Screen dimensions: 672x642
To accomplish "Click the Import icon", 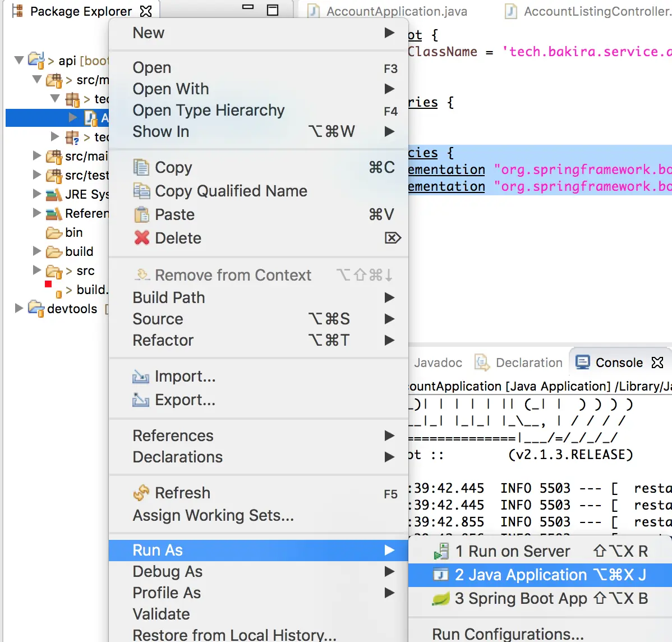I will pyautogui.click(x=141, y=376).
